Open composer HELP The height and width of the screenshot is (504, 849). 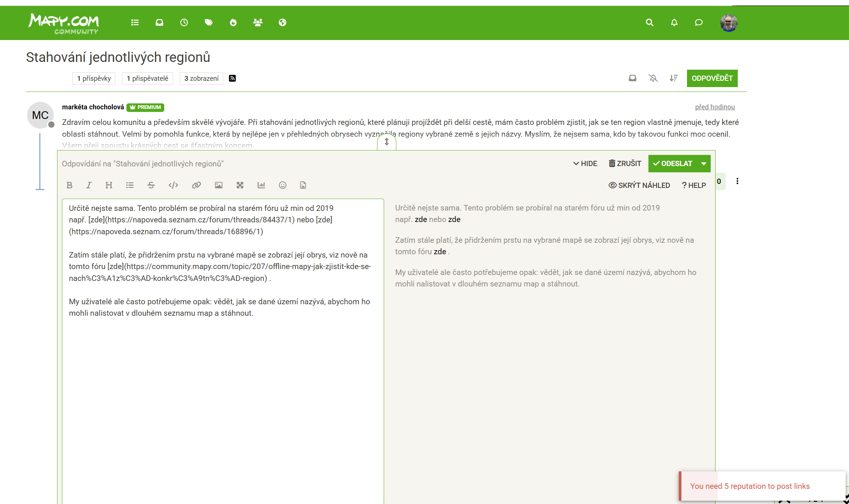(694, 185)
